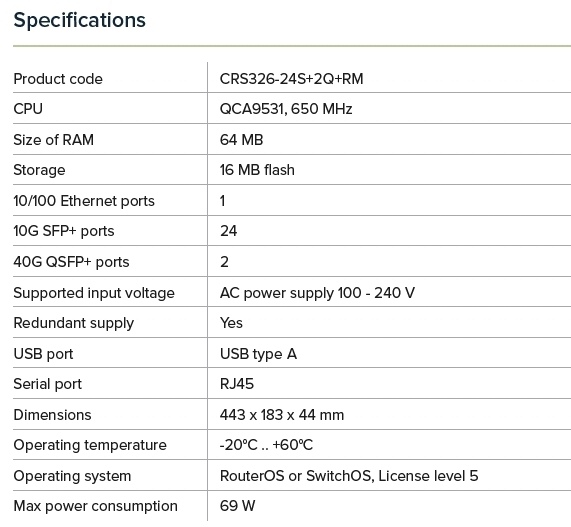Screen dimensions: 571x527
Task: Select the 10/100 Ethernet ports label
Action: (84, 201)
